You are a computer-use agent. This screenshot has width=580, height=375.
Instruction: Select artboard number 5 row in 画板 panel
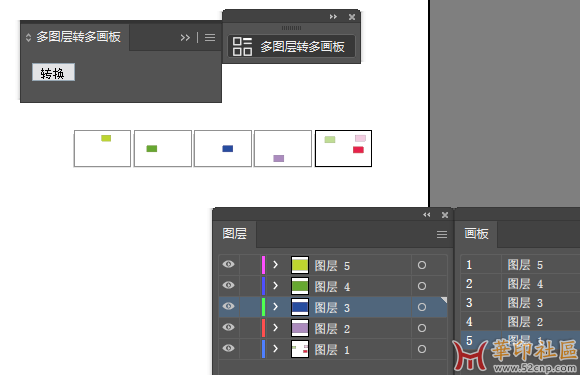coord(520,340)
